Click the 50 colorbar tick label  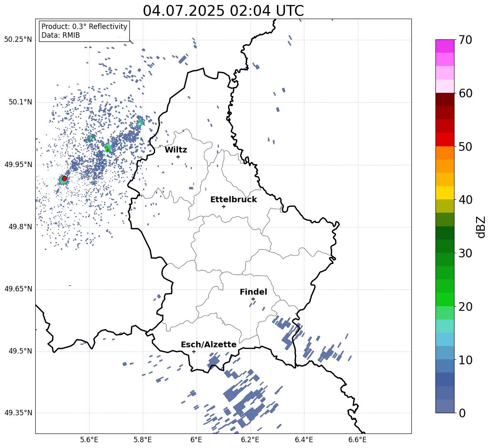coord(465,146)
